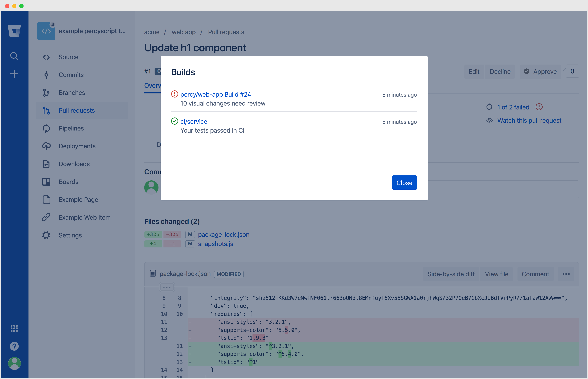Switch diff to Side-by-side view
This screenshot has height=379, width=588.
pos(451,274)
